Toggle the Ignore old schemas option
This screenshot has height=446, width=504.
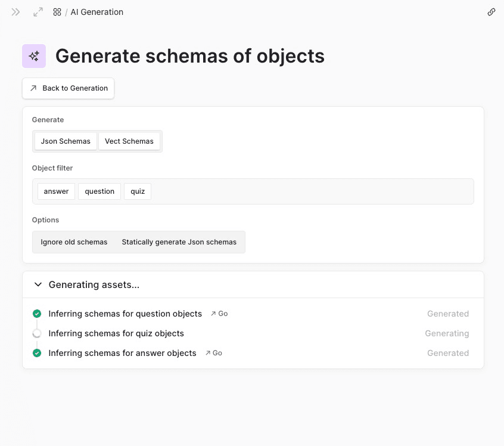tap(74, 242)
